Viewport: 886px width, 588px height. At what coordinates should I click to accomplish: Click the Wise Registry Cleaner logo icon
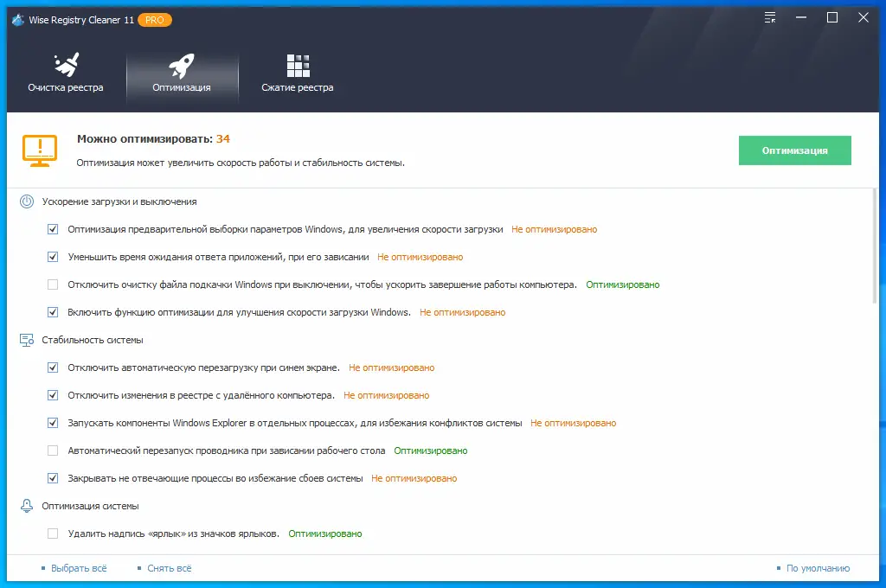pos(18,20)
